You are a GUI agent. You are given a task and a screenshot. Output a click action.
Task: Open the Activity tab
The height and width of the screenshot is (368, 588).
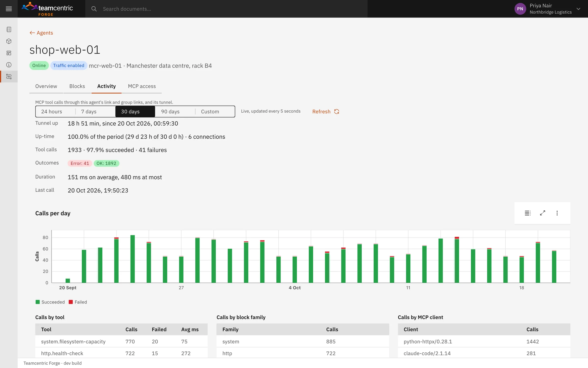(x=107, y=86)
